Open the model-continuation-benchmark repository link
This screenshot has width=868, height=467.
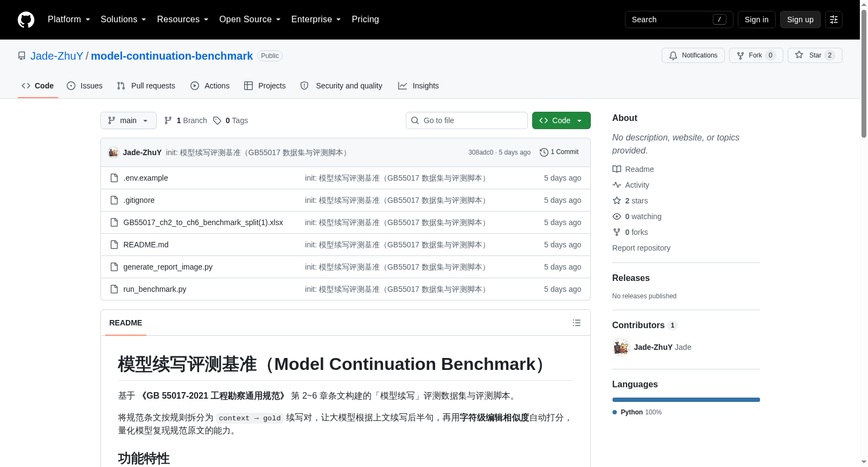click(172, 56)
